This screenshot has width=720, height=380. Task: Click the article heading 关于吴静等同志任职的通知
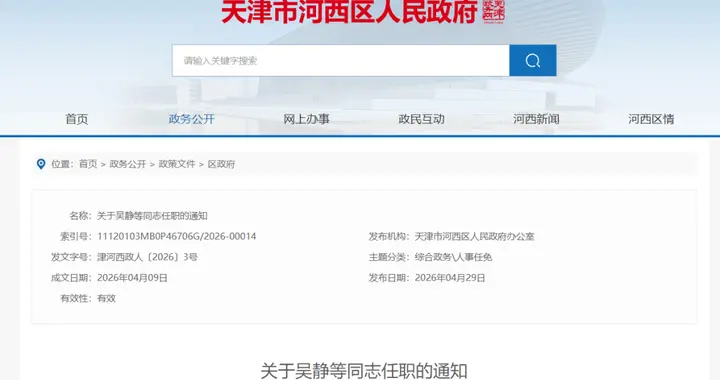364,371
